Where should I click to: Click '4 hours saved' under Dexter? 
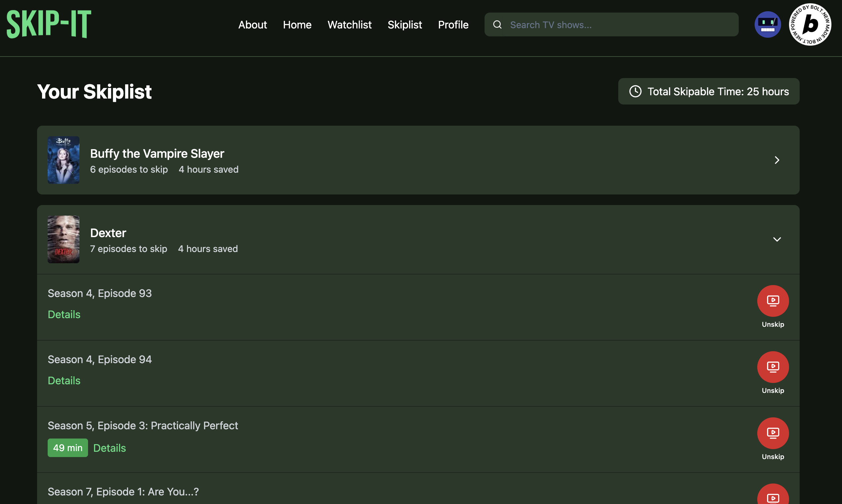point(208,249)
